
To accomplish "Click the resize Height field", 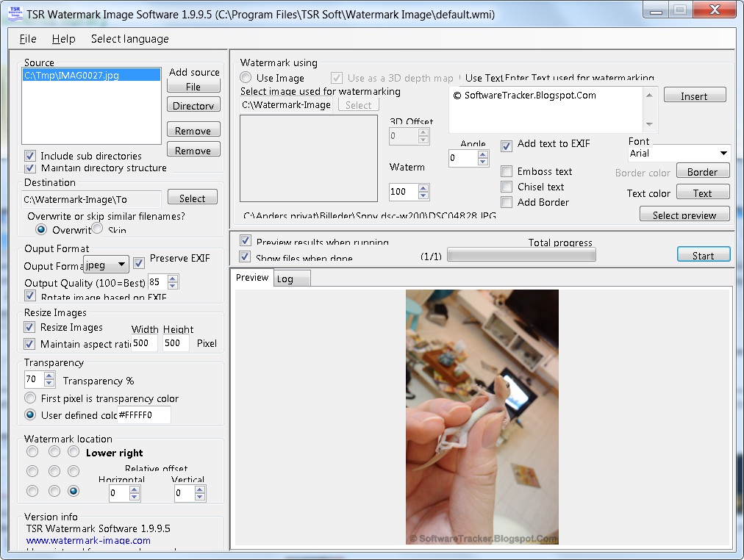I will (x=176, y=342).
